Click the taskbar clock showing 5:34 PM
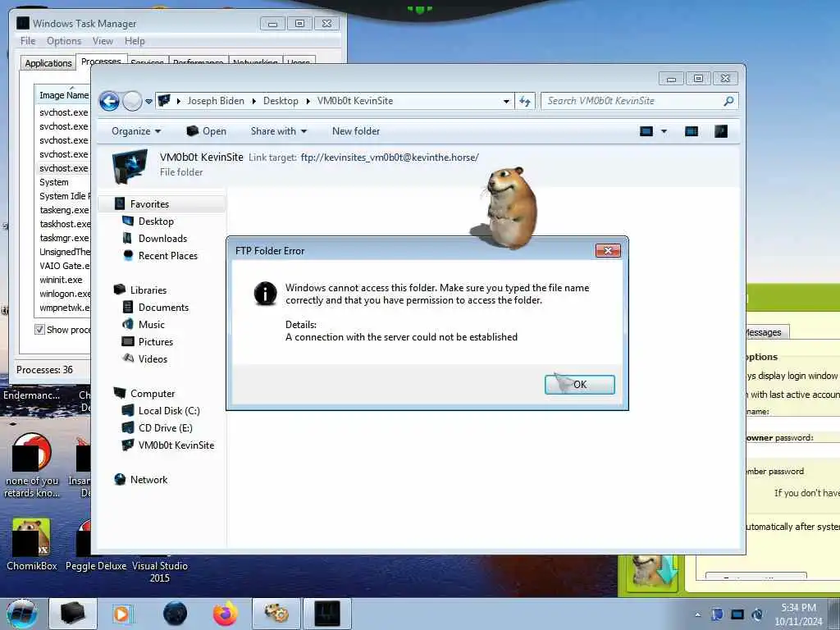Viewport: 840px width, 630px height. (x=798, y=614)
